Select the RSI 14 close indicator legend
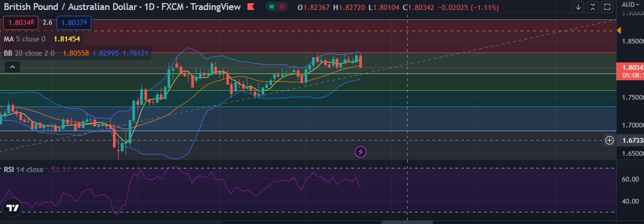The width and height of the screenshot is (644, 224). click(24, 169)
